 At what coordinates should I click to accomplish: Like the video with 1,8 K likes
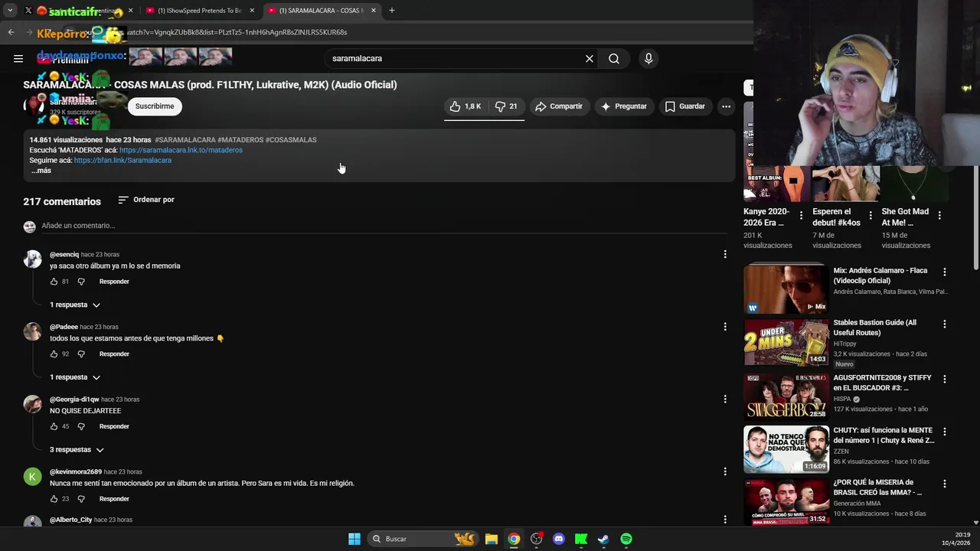point(465,106)
